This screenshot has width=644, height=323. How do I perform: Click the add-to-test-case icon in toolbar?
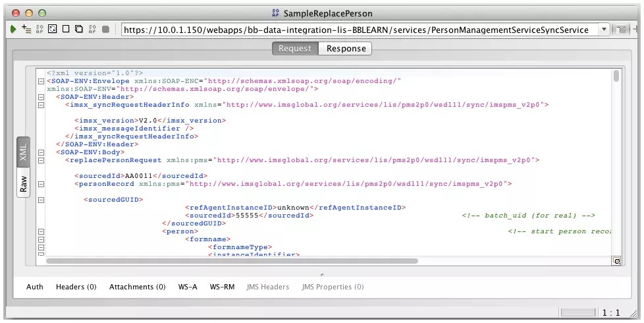[26, 30]
